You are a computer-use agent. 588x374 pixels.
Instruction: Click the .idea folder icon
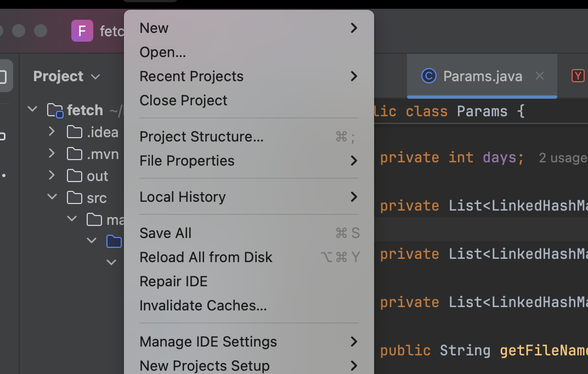[x=75, y=132]
